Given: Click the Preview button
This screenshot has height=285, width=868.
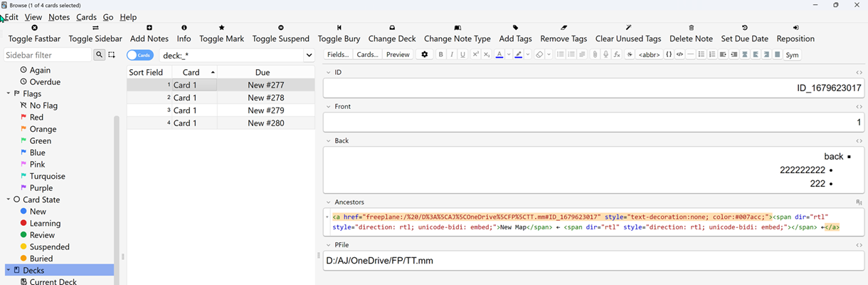Looking at the screenshot, I should click(x=398, y=55).
